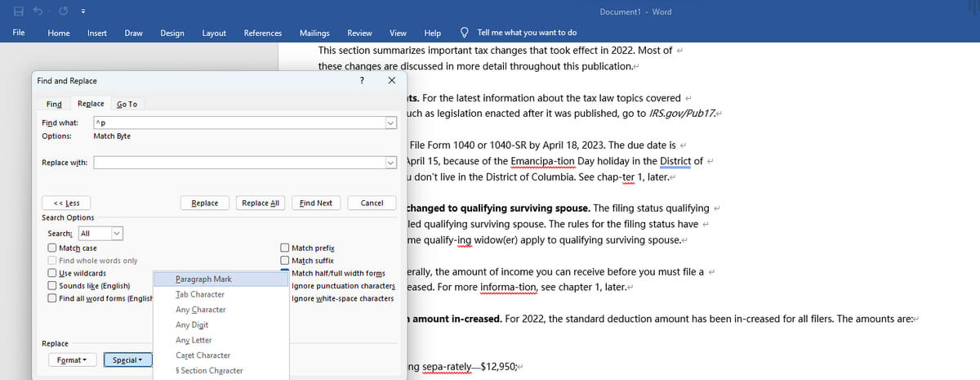Screen dimensions: 980x380
Task: Click the dialog help question mark
Action: tap(362, 80)
